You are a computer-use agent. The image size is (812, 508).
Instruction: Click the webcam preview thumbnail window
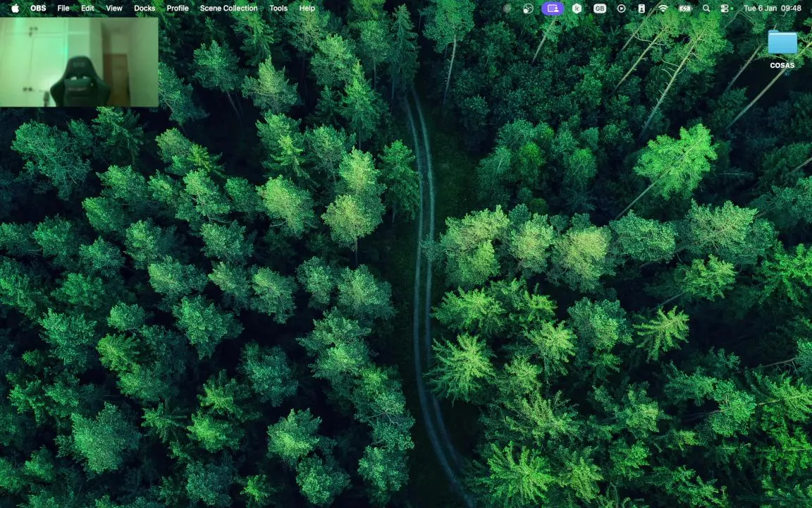pyautogui.click(x=79, y=61)
